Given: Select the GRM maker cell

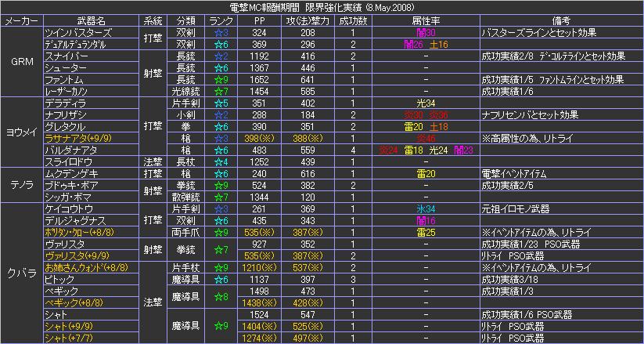Looking at the screenshot, I should pyautogui.click(x=23, y=62).
